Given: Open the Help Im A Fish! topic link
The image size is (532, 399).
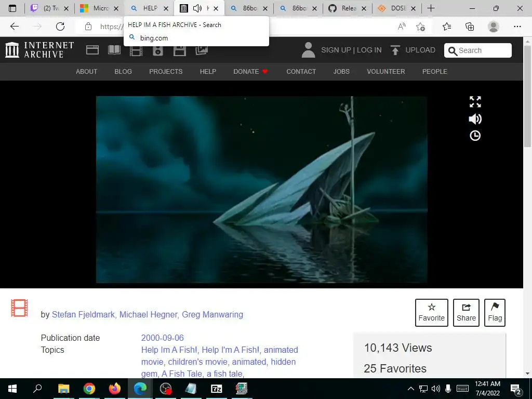Looking at the screenshot, I should pos(169,350).
